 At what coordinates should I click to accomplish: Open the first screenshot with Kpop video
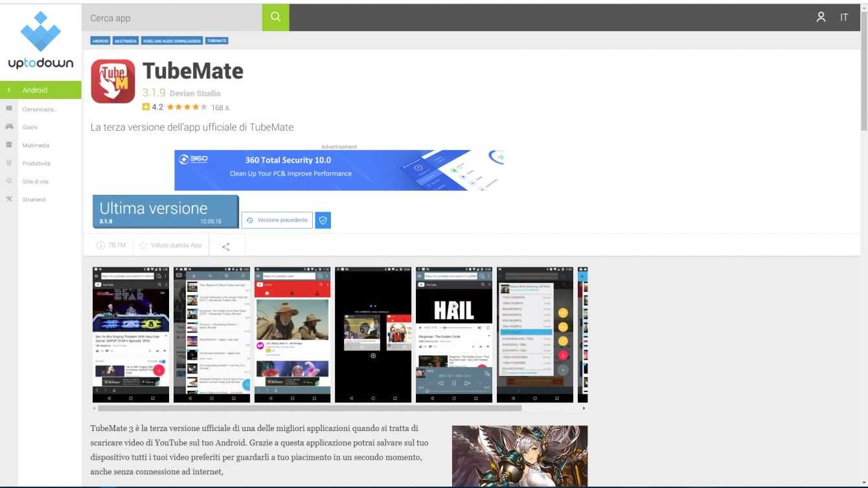pyautogui.click(x=130, y=334)
